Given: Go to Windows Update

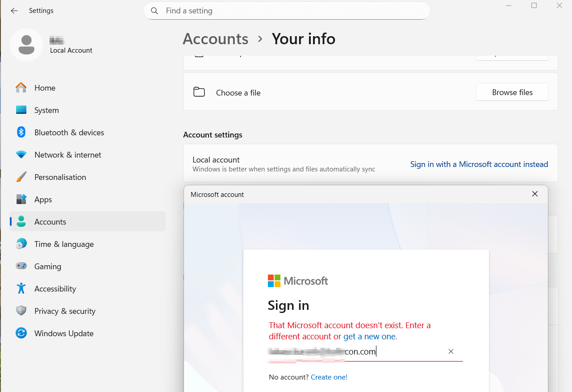Looking at the screenshot, I should (88, 334).
